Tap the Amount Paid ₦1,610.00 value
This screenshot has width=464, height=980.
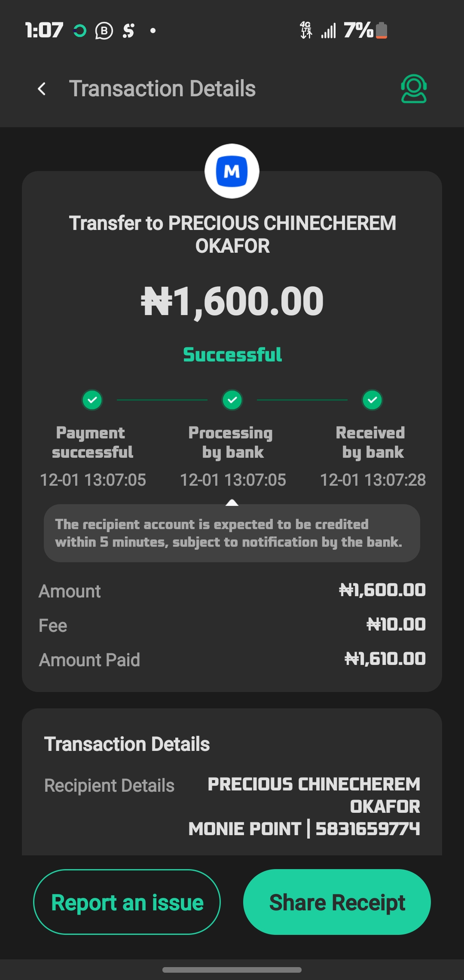click(x=385, y=659)
